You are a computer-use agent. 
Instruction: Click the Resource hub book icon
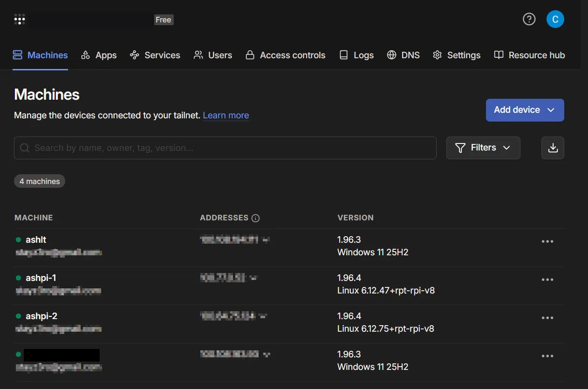click(499, 55)
